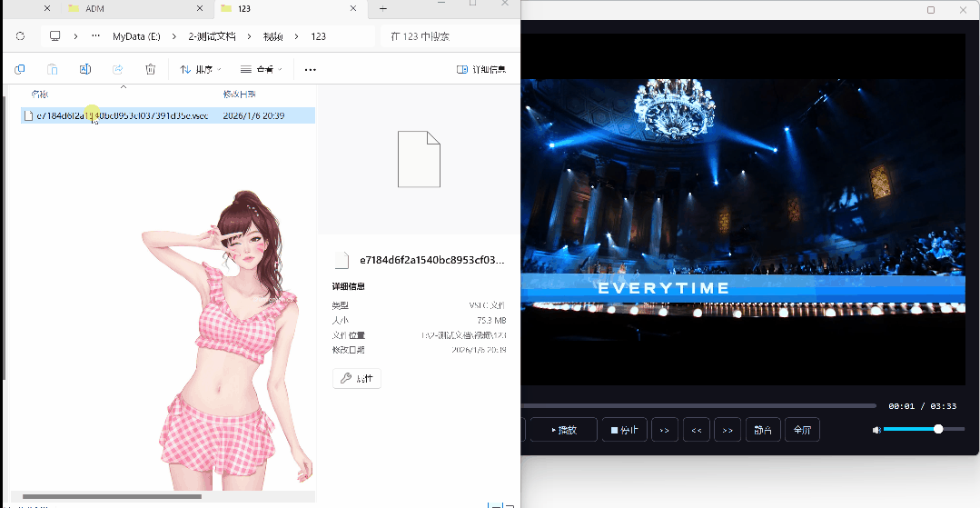Sort by the 修改日期 column header

[x=240, y=94]
